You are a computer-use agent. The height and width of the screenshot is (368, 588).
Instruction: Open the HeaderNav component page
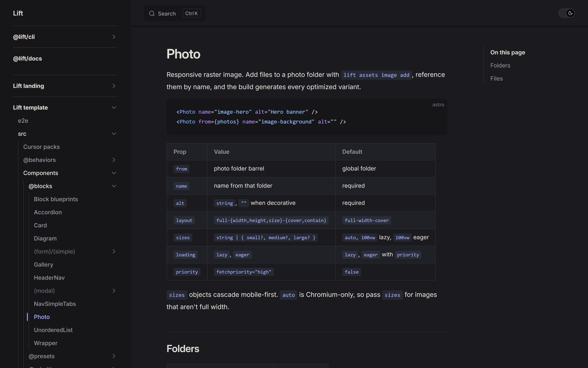[x=49, y=278]
